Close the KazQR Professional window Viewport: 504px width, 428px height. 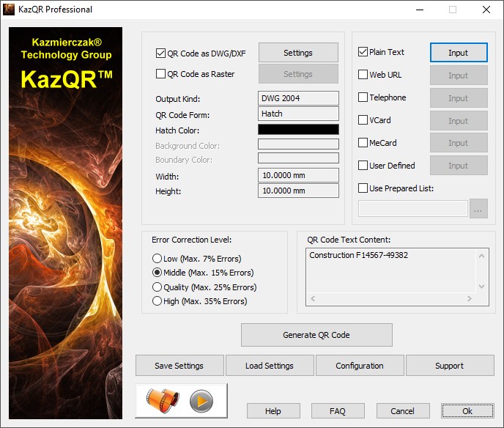point(486,10)
